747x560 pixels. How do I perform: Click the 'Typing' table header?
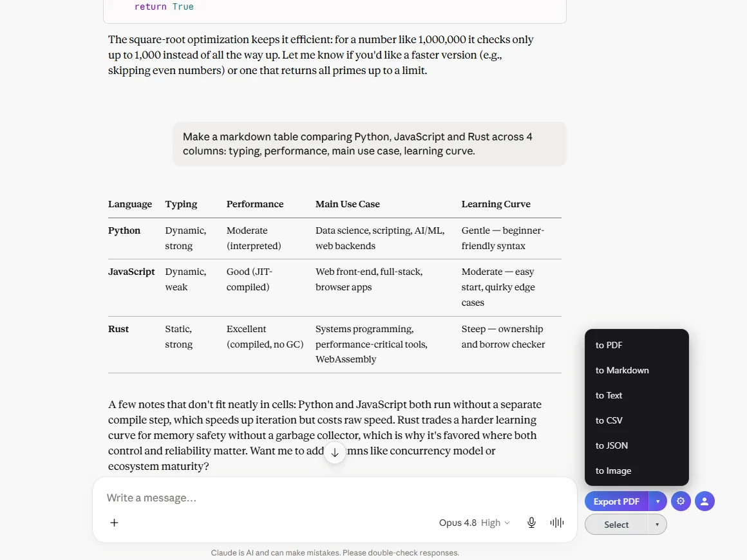point(181,204)
